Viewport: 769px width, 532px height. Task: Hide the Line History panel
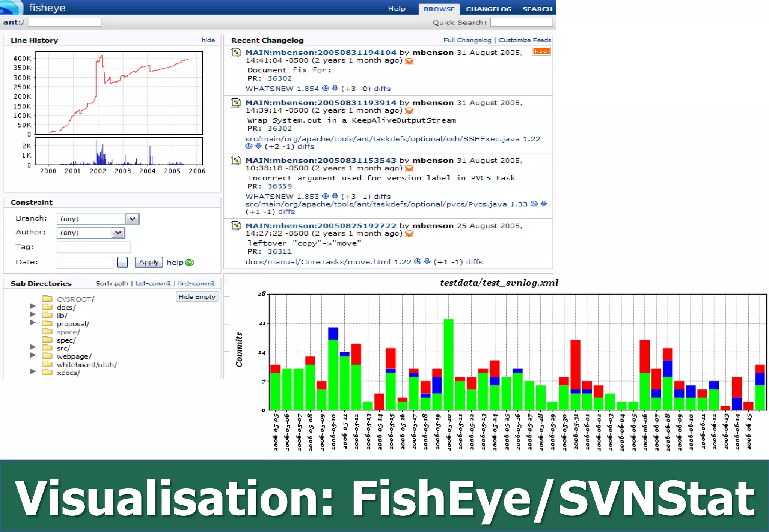(x=208, y=40)
